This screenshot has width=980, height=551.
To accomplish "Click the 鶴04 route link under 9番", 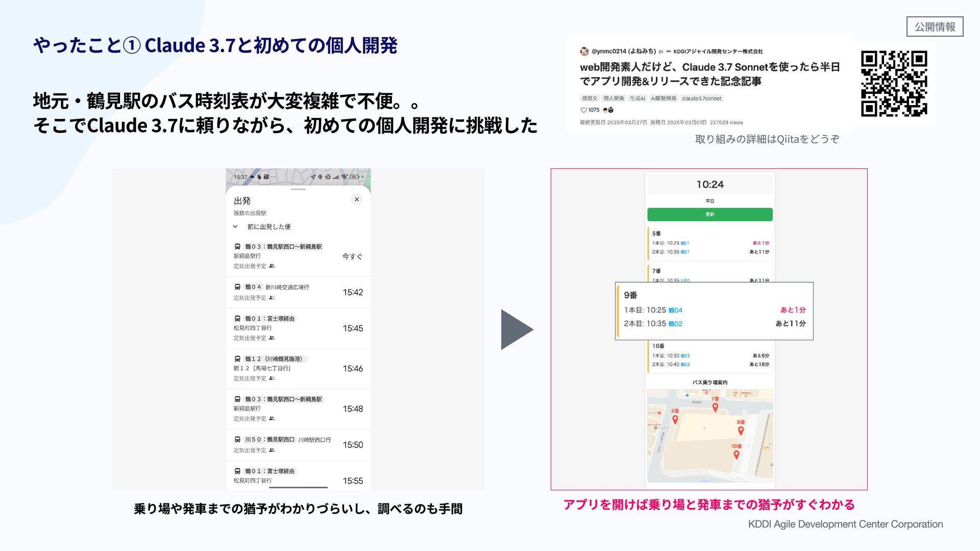I will 675,310.
